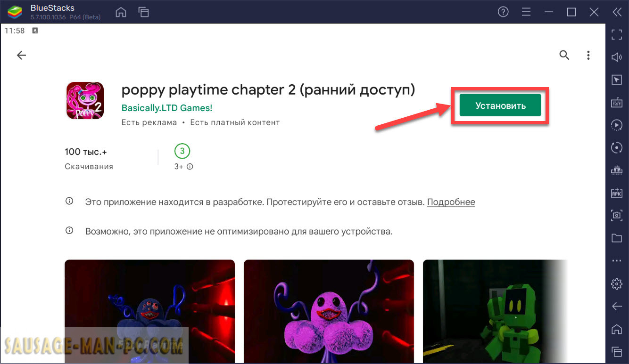629x364 pixels.
Task: Click info icon beside development notice
Action: 69,202
